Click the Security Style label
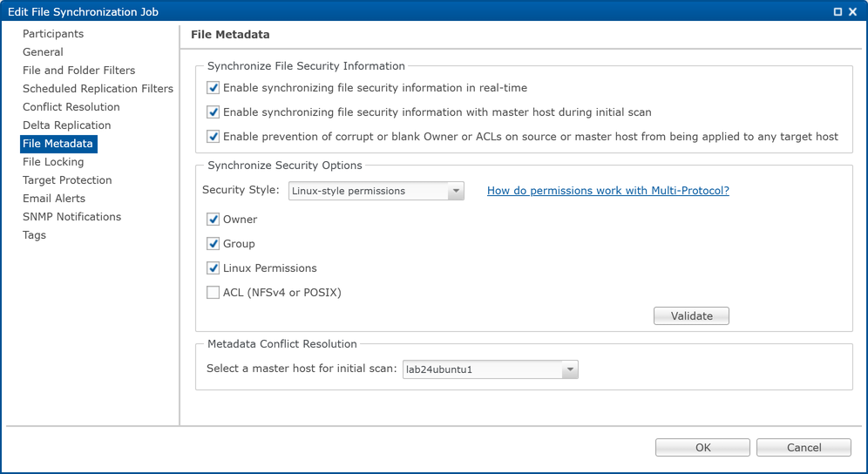The width and height of the screenshot is (868, 474). 241,190
